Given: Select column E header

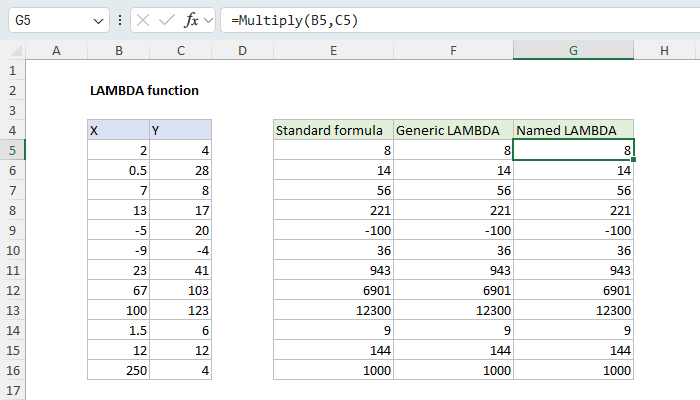Looking at the screenshot, I should [x=333, y=50].
